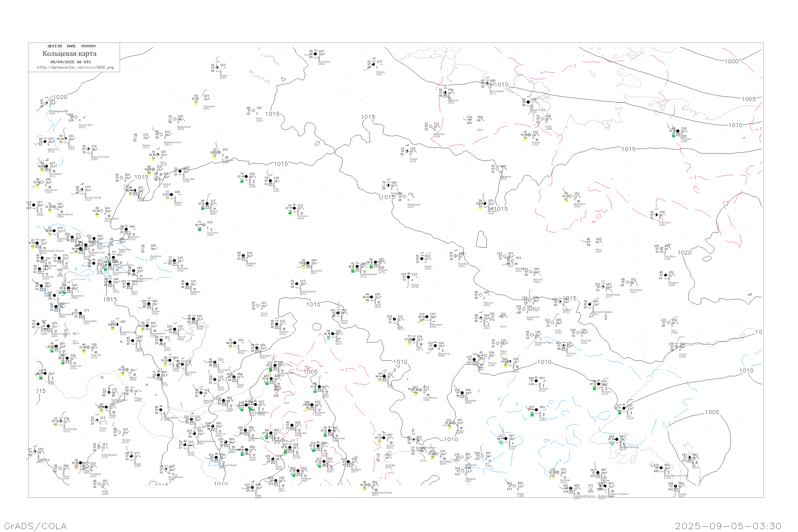Click the 2025-09-05-03:30 timestamp
Viewport: 798px width, 532px height.
(728, 526)
